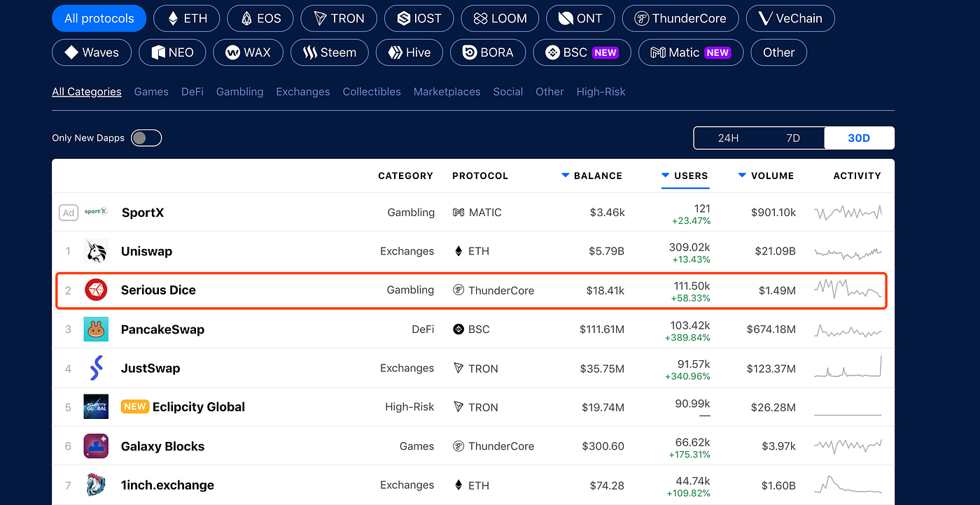Viewport: 980px width, 505px height.
Task: Switch to the High-Risk category
Action: [601, 92]
